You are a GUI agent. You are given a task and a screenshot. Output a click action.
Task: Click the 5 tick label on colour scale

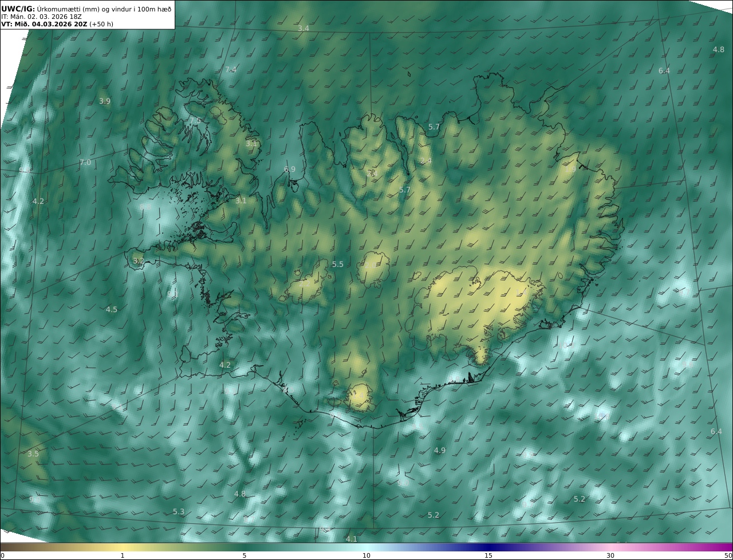coord(245,555)
